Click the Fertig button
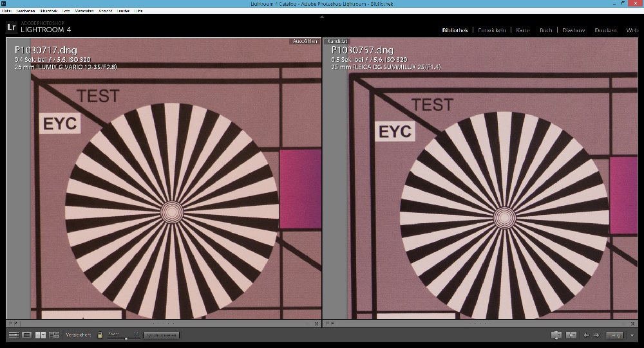Viewport: 644px width, 348px height. click(615, 335)
